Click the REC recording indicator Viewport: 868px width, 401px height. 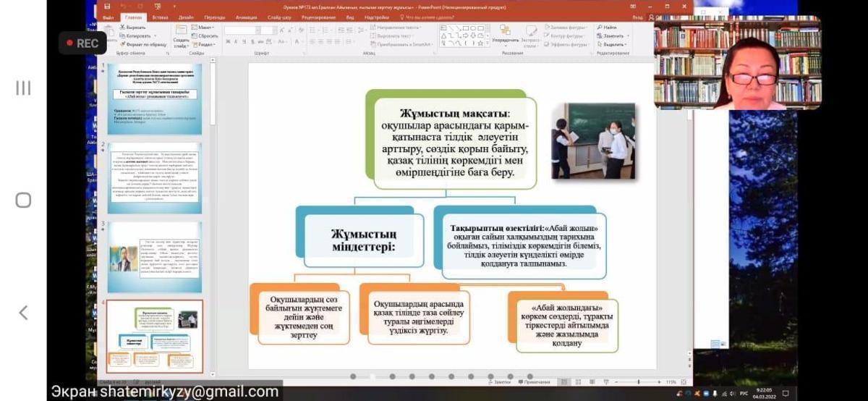(x=81, y=43)
